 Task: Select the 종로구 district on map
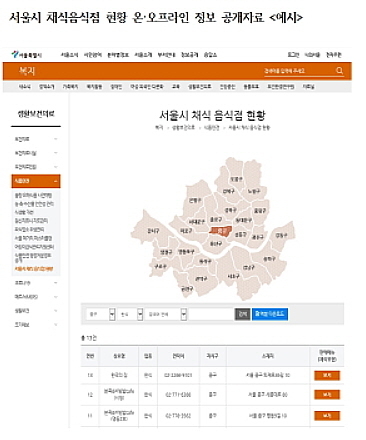(216, 220)
